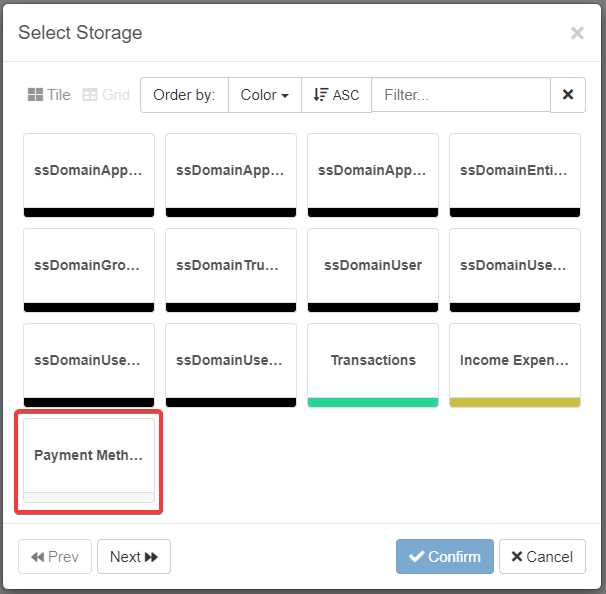606x594 pixels.
Task: Click the Filter input field
Action: click(460, 95)
